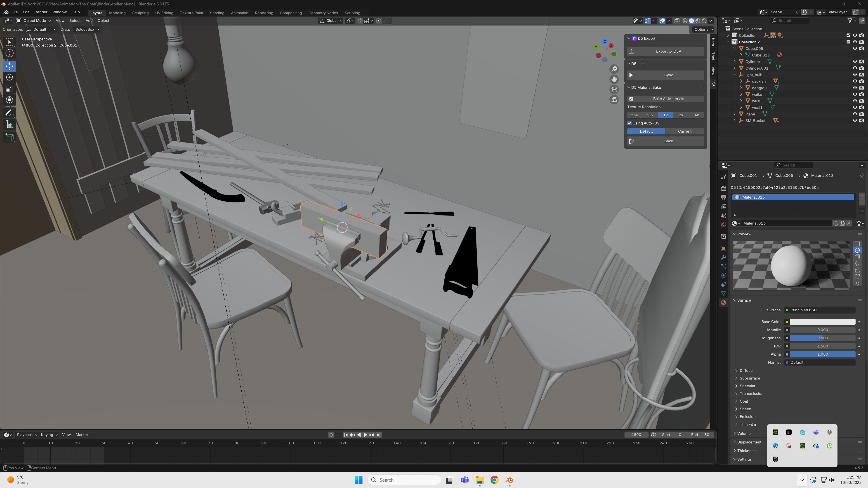868x488 pixels.
Task: Pick the Add Cube tool
Action: pyautogui.click(x=9, y=137)
